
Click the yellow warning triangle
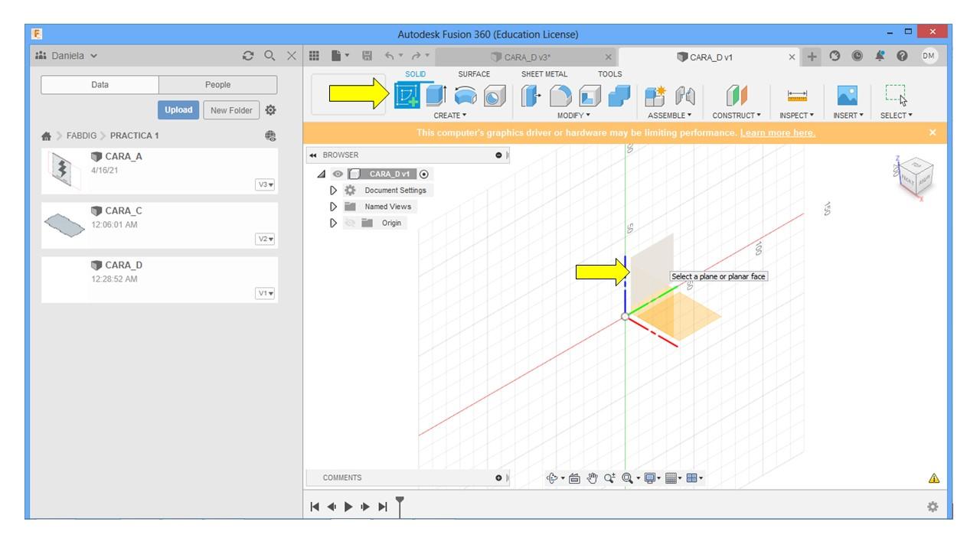pos(934,478)
